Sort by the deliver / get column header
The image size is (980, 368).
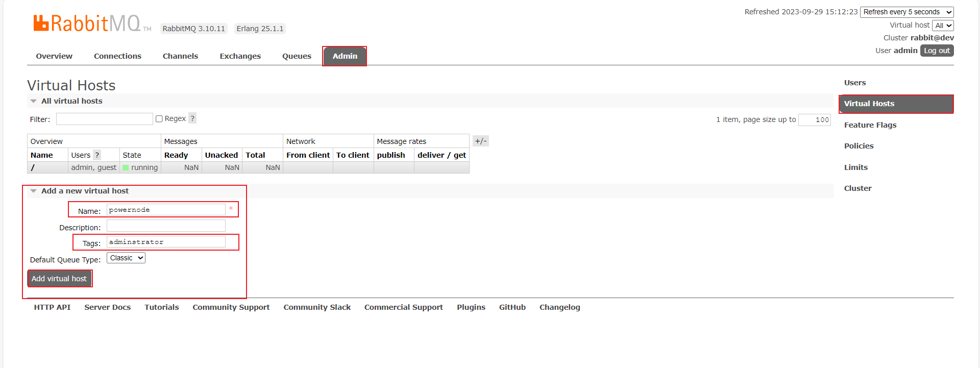coord(442,155)
